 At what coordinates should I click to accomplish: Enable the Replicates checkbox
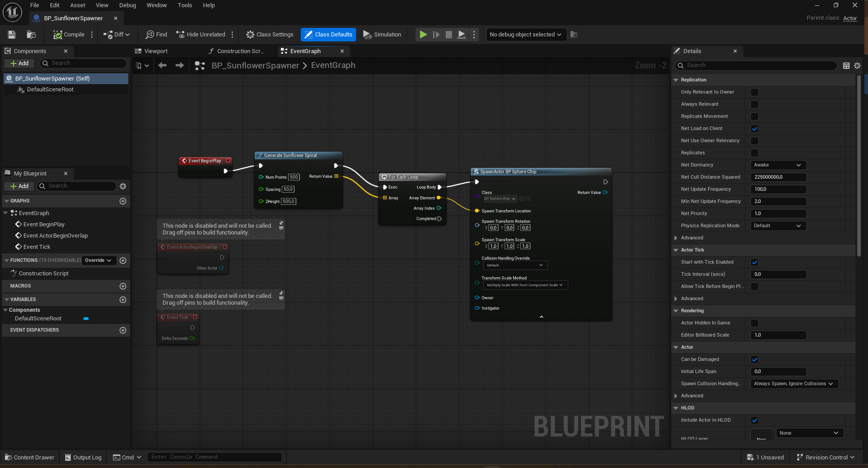click(x=755, y=153)
